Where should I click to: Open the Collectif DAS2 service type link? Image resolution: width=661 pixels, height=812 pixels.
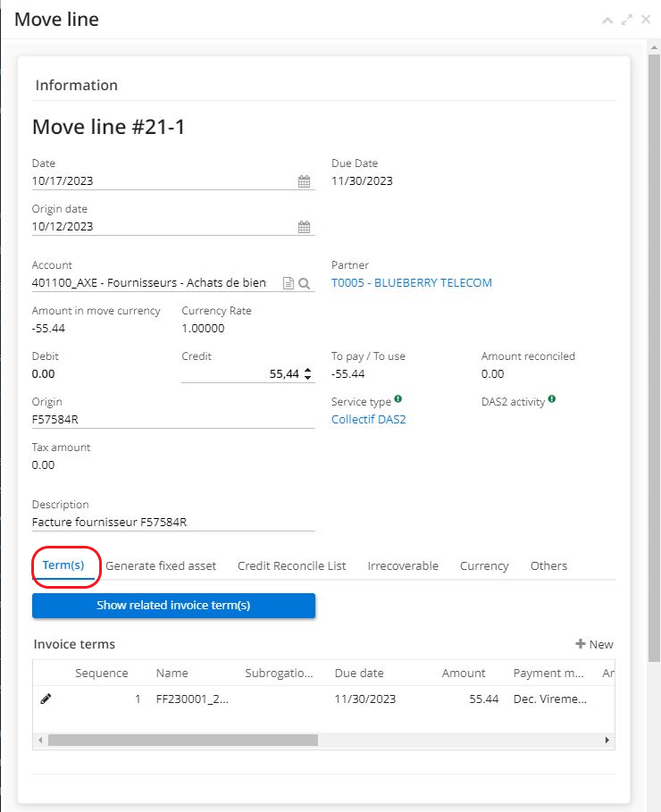[x=368, y=419]
